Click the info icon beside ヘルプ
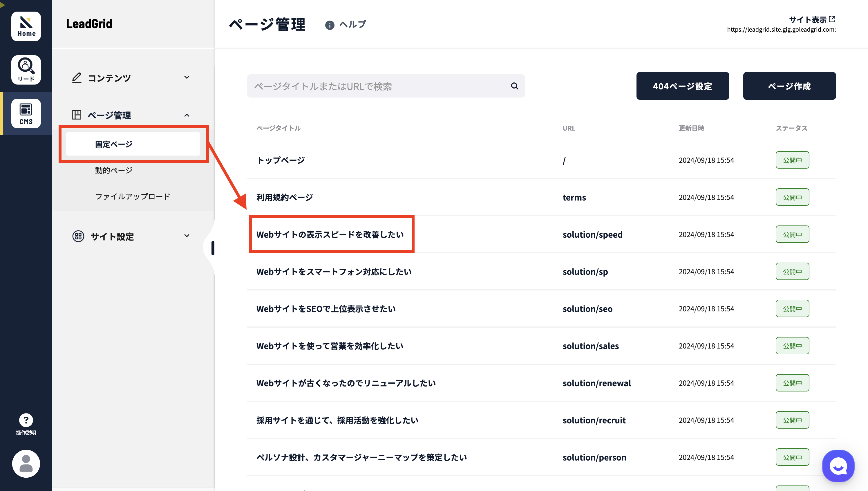Image resolution: width=868 pixels, height=491 pixels. 330,25
